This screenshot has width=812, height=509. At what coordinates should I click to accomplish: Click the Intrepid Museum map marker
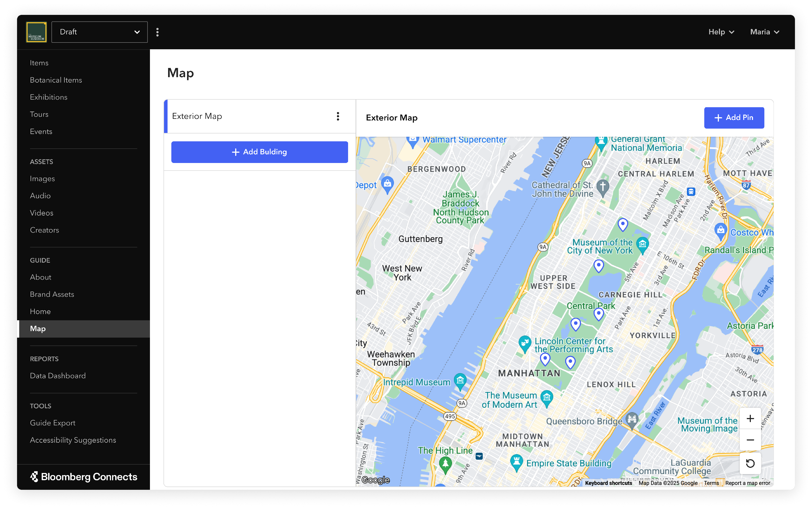[x=460, y=381]
